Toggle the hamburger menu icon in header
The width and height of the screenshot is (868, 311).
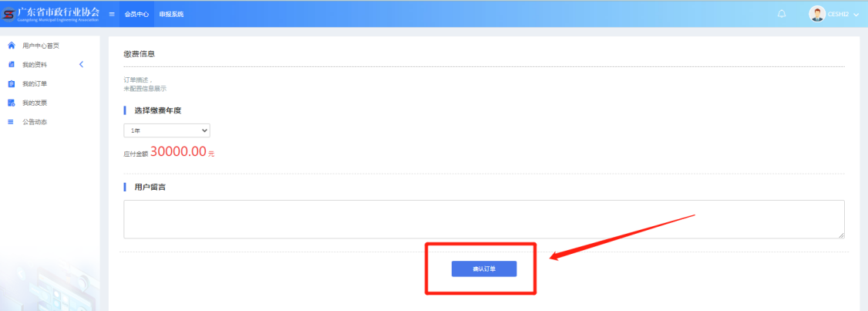112,14
